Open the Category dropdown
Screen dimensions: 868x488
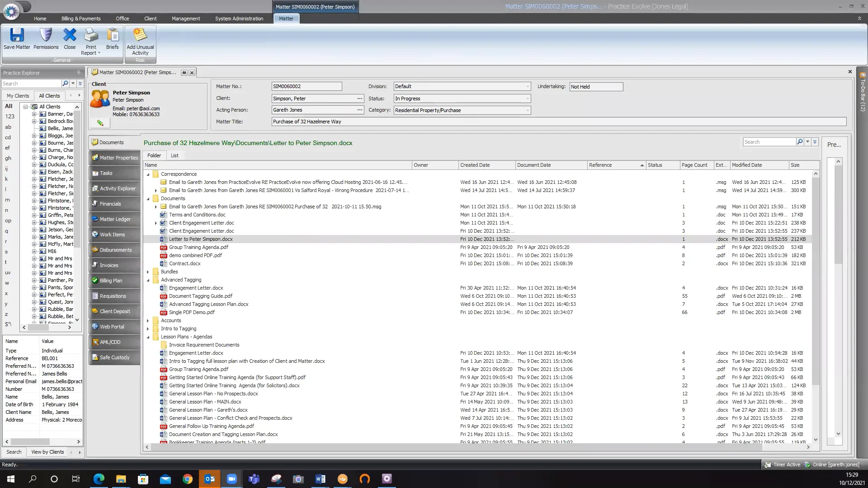tap(527, 110)
